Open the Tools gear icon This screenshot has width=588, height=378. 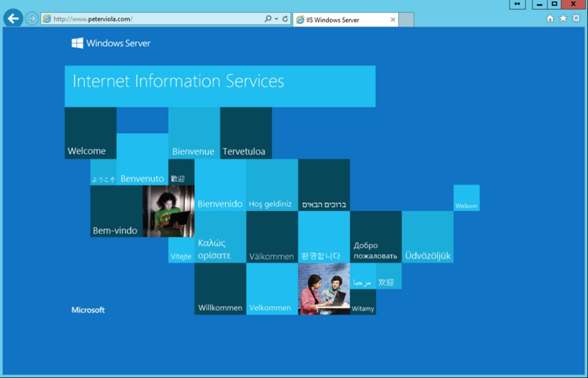click(x=577, y=18)
